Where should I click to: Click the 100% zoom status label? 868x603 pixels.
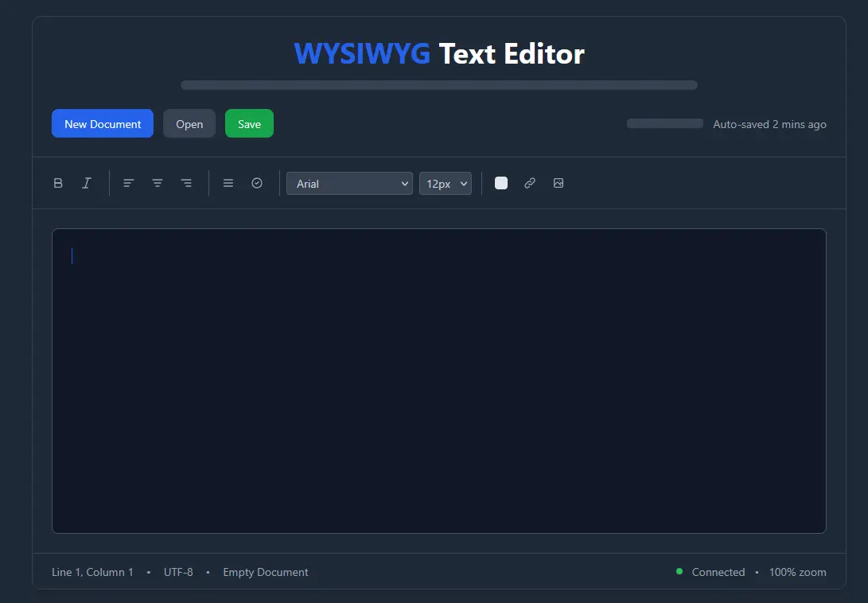[797, 572]
